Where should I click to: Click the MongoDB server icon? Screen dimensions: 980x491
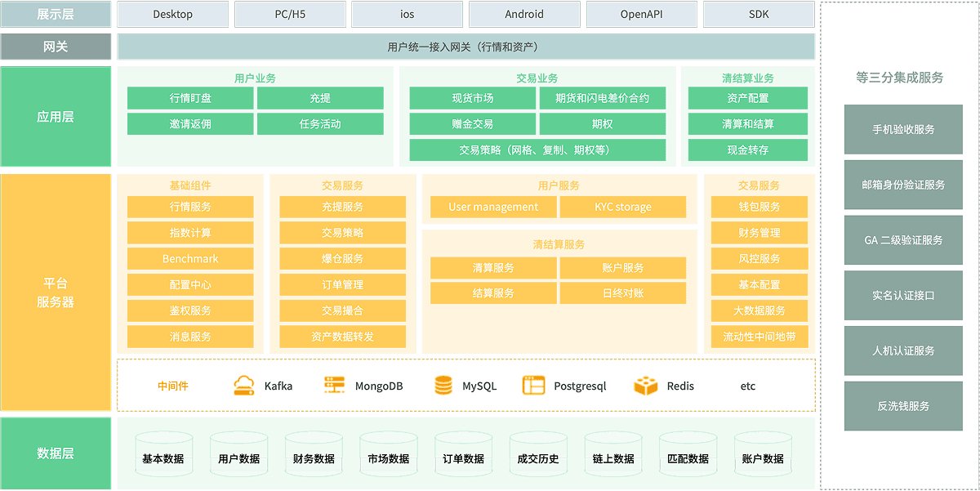(x=334, y=386)
